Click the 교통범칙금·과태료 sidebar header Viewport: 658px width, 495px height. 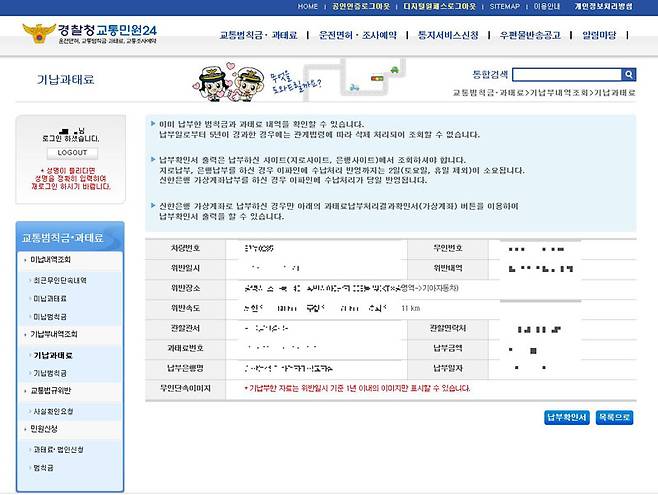tap(70, 237)
